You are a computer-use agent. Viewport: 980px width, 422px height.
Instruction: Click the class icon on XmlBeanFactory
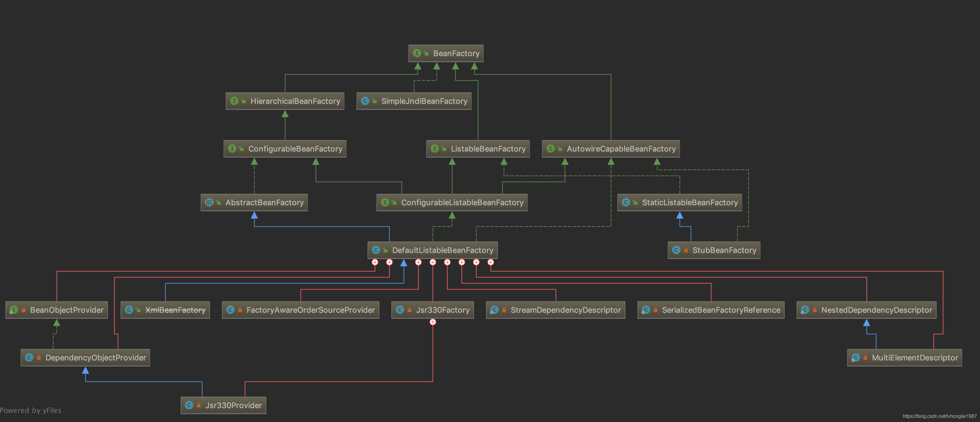click(129, 310)
